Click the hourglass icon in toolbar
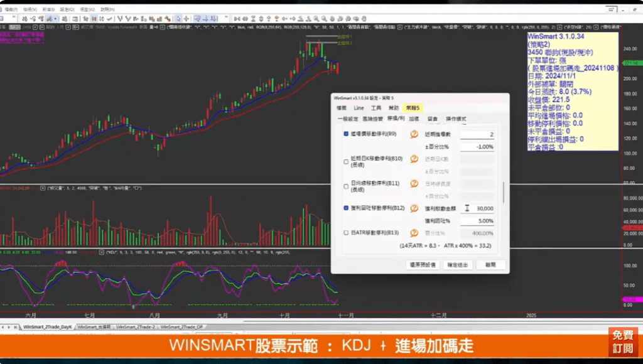Image resolution: width=643 pixels, height=364 pixels. (x=253, y=19)
